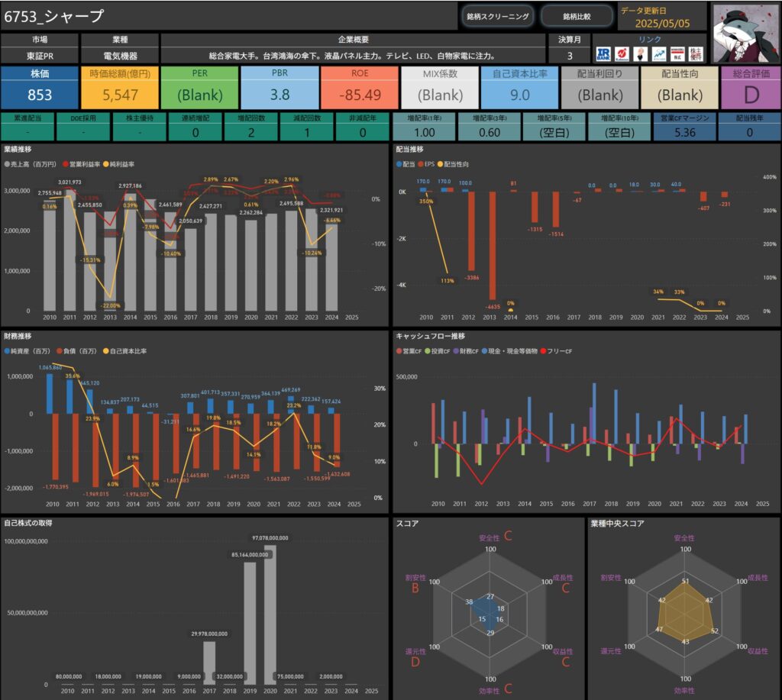Image resolution: width=782 pixels, height=700 pixels.
Task: Click the beige 配当性向 KPI card
Action: [680, 88]
